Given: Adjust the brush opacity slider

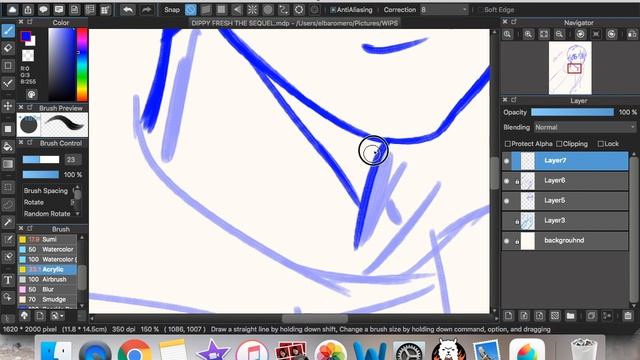Looking at the screenshot, I should pos(41,175).
